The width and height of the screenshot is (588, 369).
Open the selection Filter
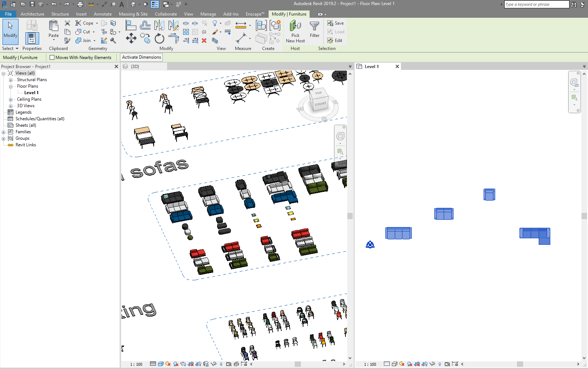click(315, 29)
